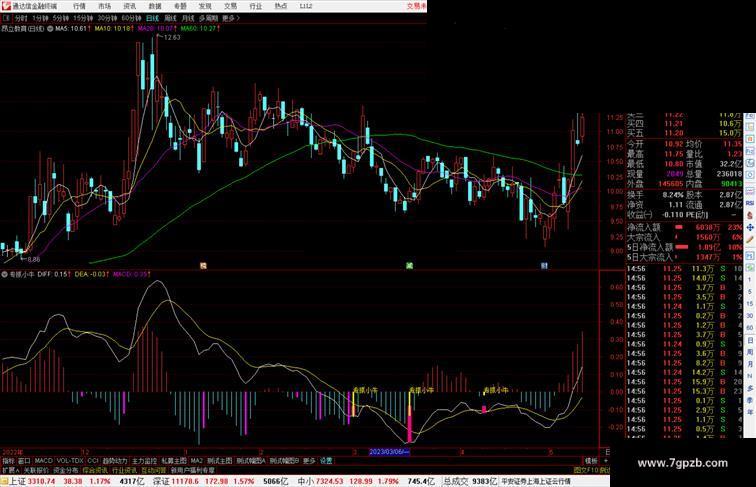Open the 交易 menu
The width and height of the screenshot is (756, 487).
[x=230, y=6]
